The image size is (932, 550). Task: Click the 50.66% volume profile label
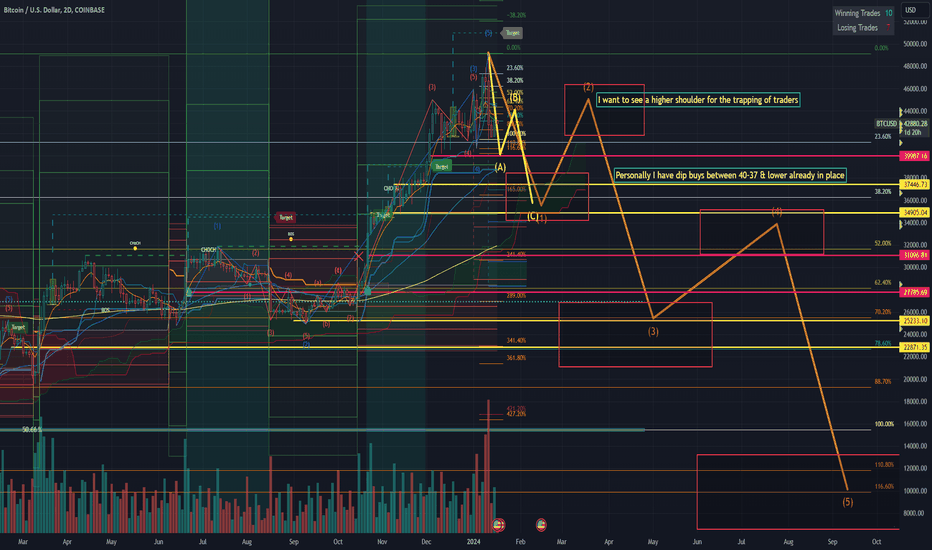pyautogui.click(x=32, y=429)
